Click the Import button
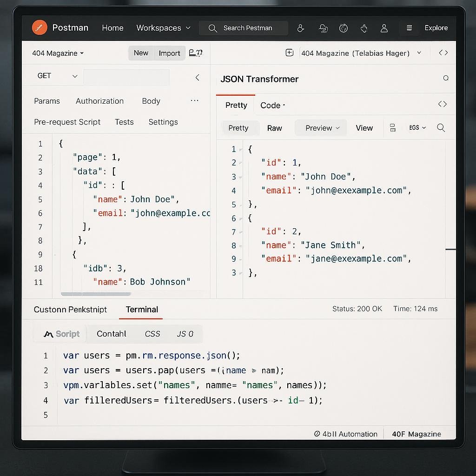 169,53
